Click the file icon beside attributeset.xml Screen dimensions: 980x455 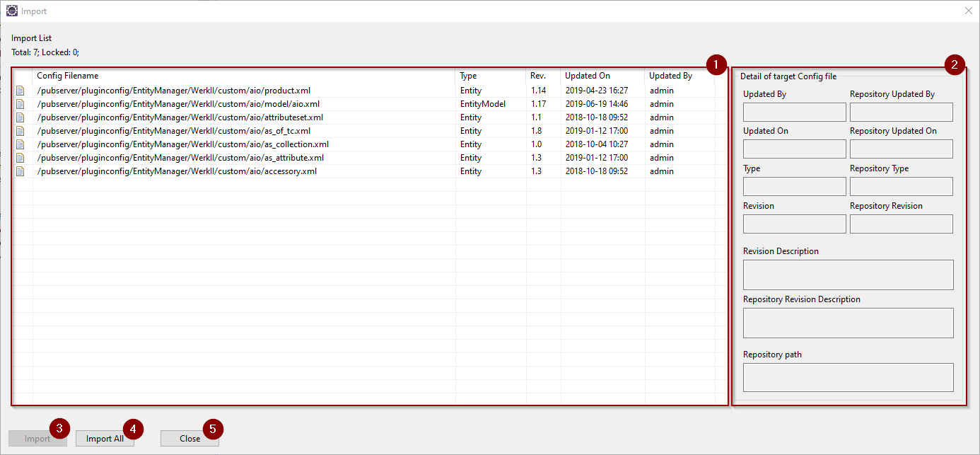(x=21, y=117)
